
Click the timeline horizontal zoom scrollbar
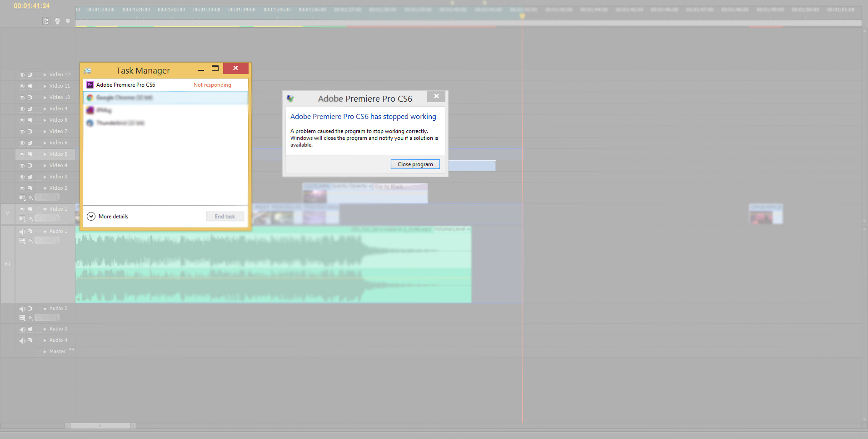(100, 426)
